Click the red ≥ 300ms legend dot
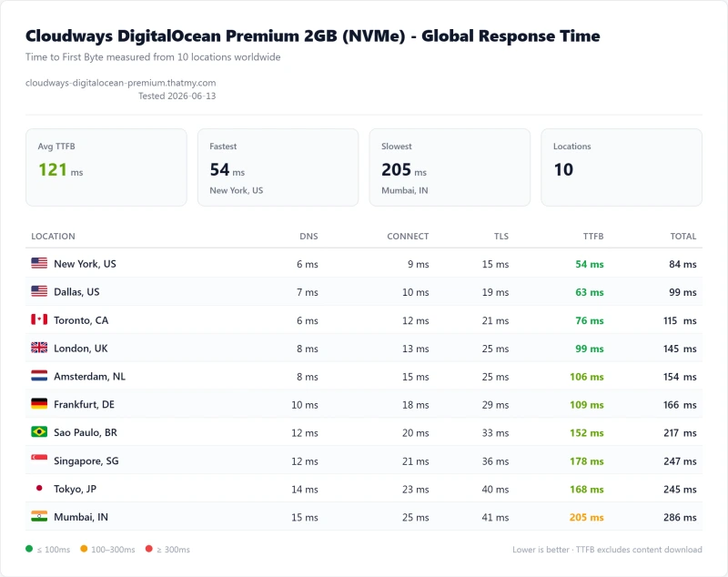Screen dimensions: 728x577 pos(148,549)
